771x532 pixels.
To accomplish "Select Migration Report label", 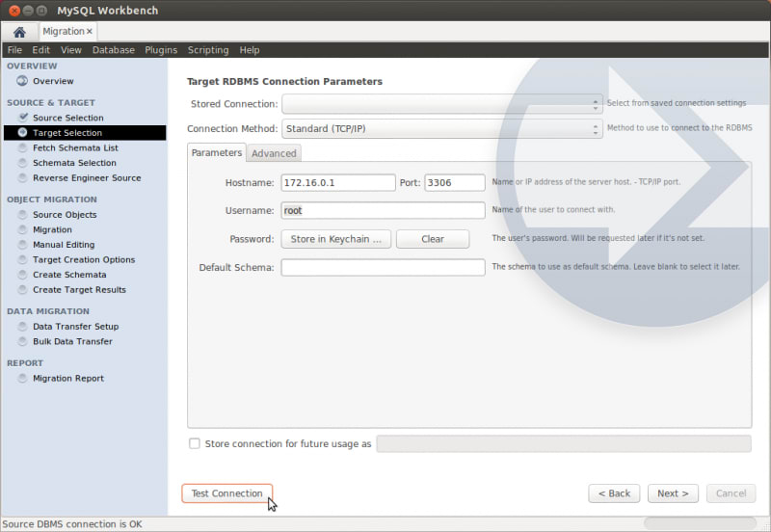I will tap(68, 379).
